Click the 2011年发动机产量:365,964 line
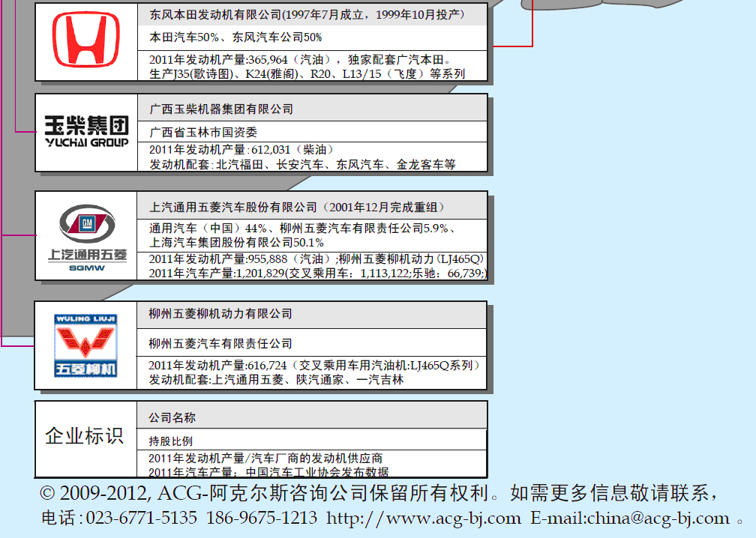The width and height of the screenshot is (756, 538). pos(300,60)
